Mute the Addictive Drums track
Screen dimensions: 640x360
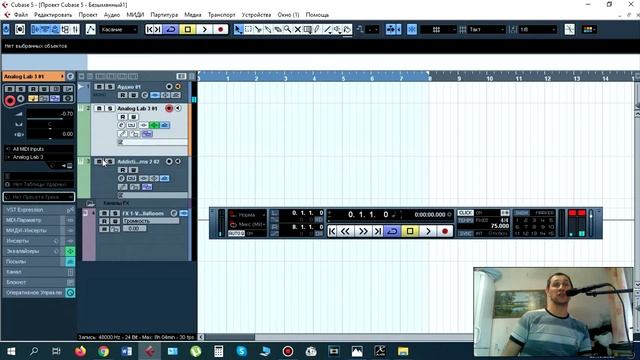click(99, 162)
